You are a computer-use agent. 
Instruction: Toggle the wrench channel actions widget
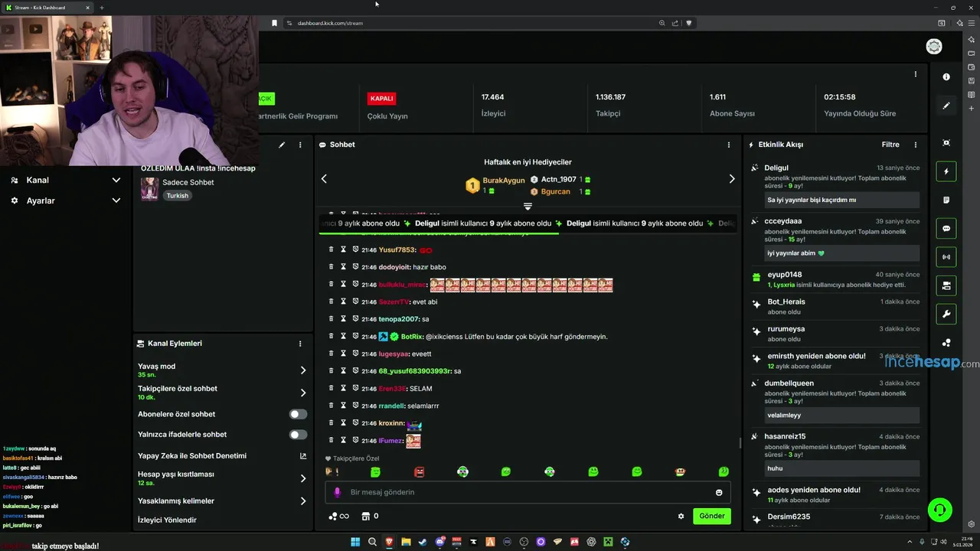(946, 314)
